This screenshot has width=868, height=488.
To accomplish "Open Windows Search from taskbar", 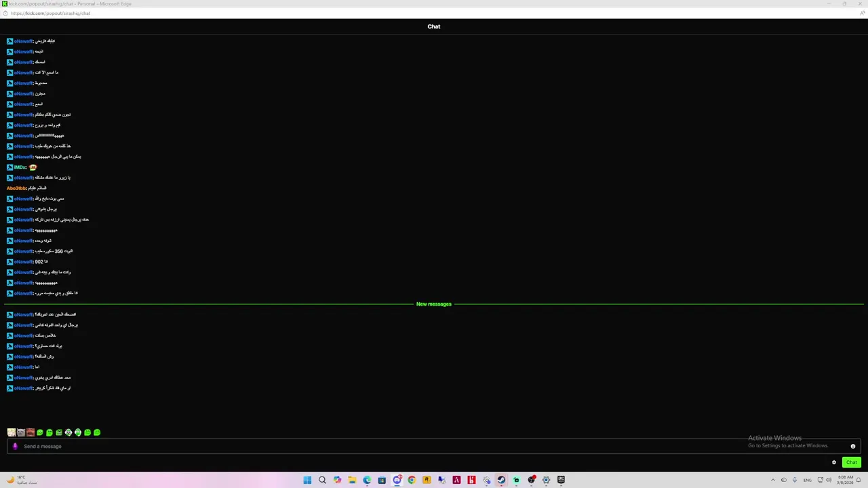I will pos(322,480).
